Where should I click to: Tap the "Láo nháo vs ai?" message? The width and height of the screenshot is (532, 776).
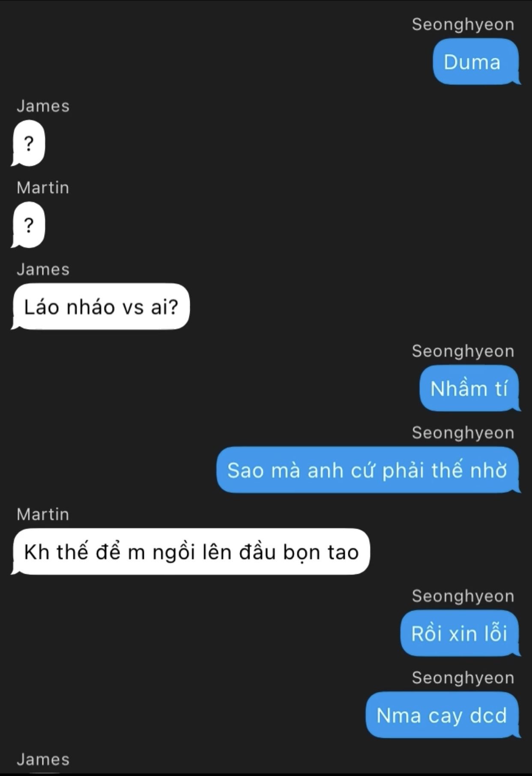101,306
